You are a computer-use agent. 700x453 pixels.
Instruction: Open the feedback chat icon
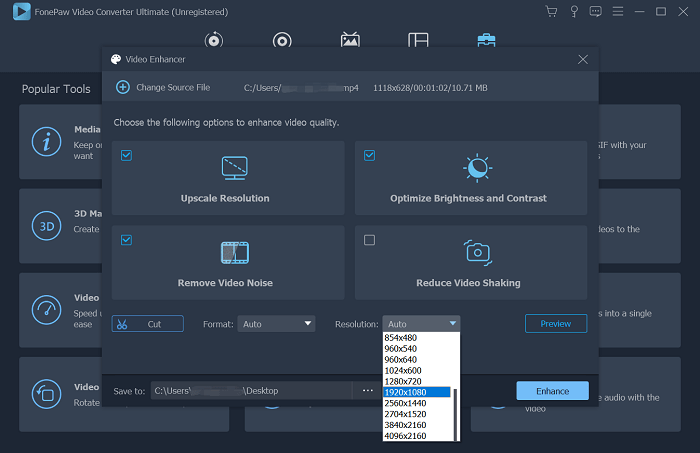pos(596,12)
